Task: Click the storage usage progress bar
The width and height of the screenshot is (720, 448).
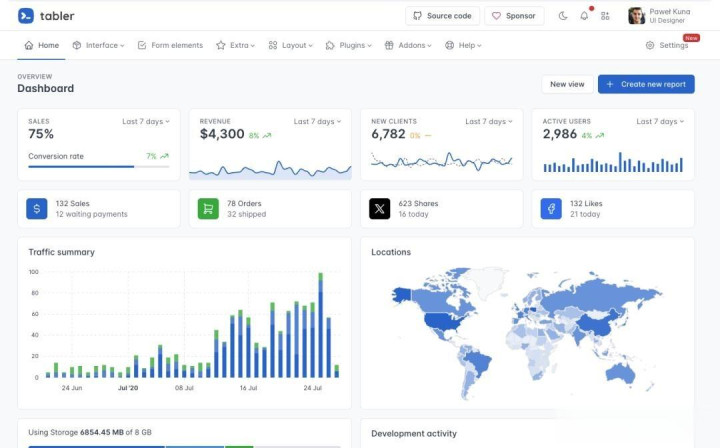Action: tap(185, 446)
